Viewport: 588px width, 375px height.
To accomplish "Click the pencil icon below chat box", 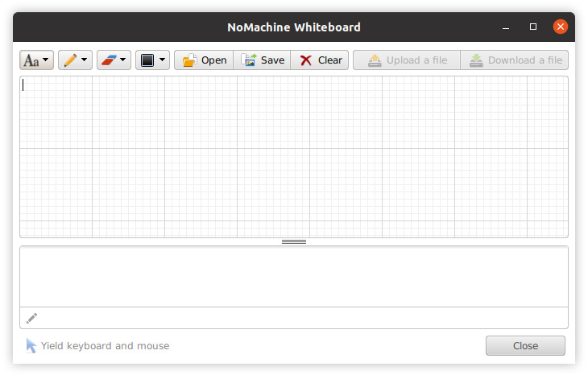I will coord(32,318).
